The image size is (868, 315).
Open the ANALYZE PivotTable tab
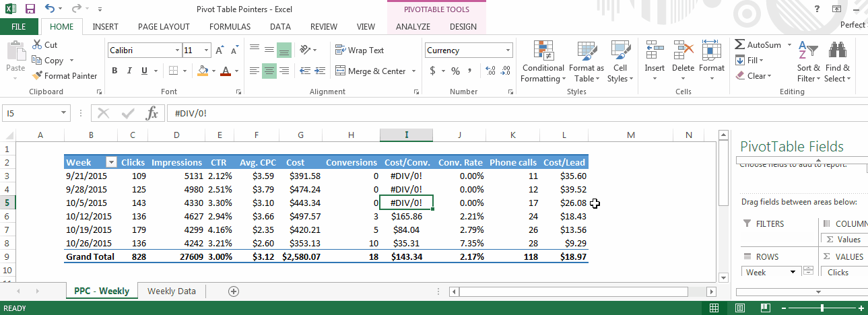tap(413, 27)
